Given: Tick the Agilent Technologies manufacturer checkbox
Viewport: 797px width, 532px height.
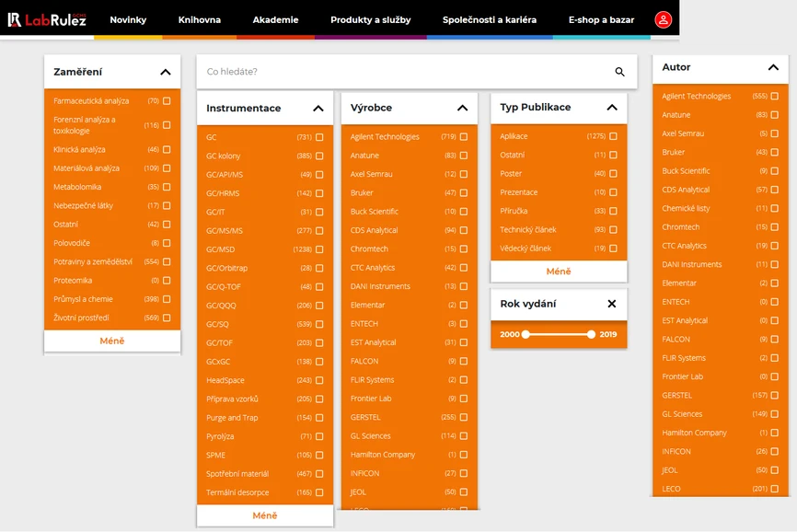Looking at the screenshot, I should 464,137.
